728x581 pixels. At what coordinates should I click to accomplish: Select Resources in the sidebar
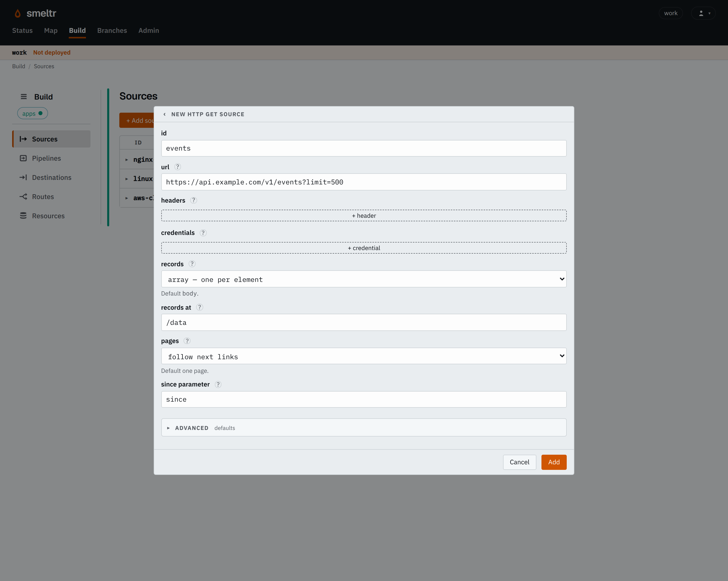click(x=51, y=216)
